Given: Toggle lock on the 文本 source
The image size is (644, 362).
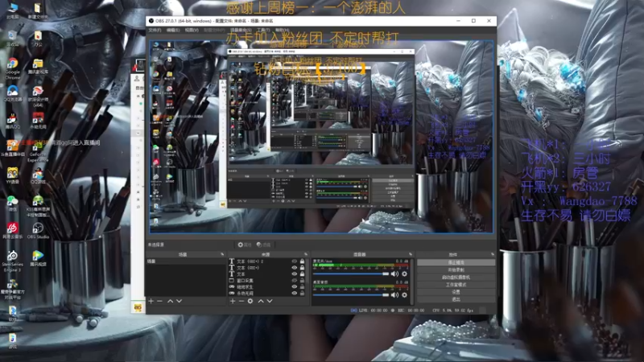Looking at the screenshot, I should pos(303,274).
